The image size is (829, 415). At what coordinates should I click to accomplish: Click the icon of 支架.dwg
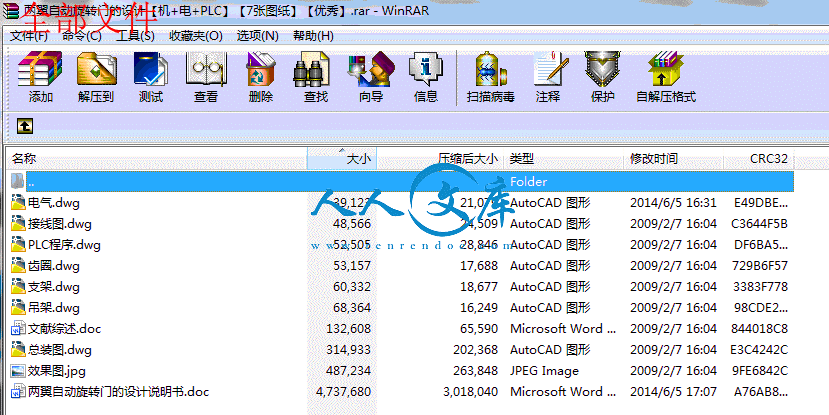(18, 287)
